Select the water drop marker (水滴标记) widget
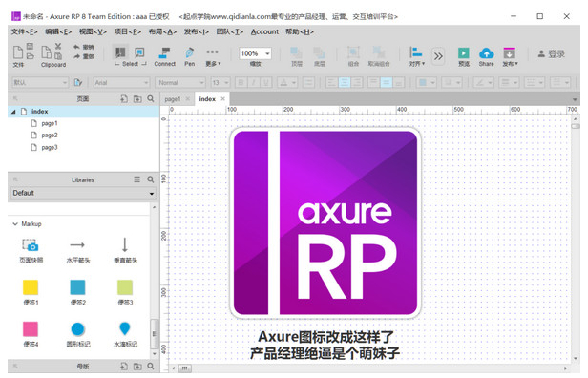The image size is (588, 378). click(125, 334)
